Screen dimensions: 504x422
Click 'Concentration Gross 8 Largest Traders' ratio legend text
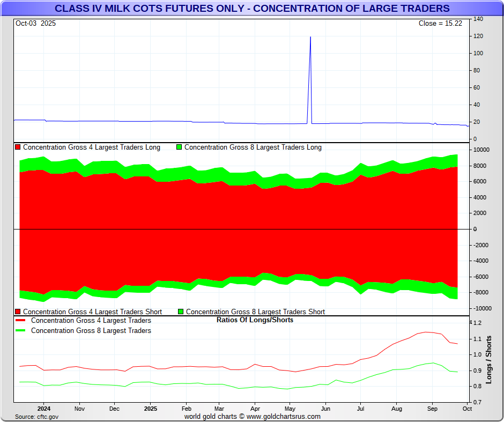click(x=91, y=330)
